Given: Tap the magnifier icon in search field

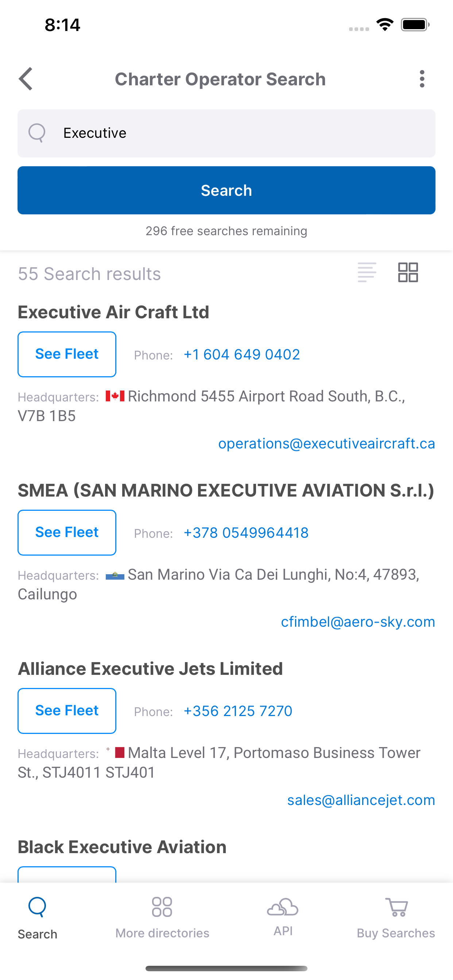Looking at the screenshot, I should pos(37,133).
